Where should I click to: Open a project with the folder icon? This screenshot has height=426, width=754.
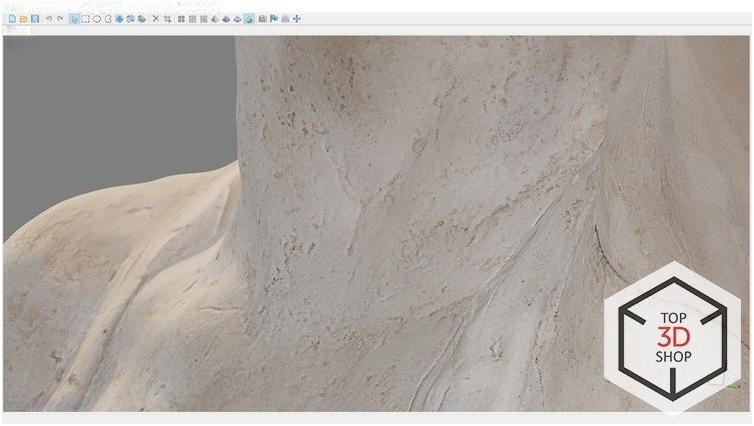23,19
